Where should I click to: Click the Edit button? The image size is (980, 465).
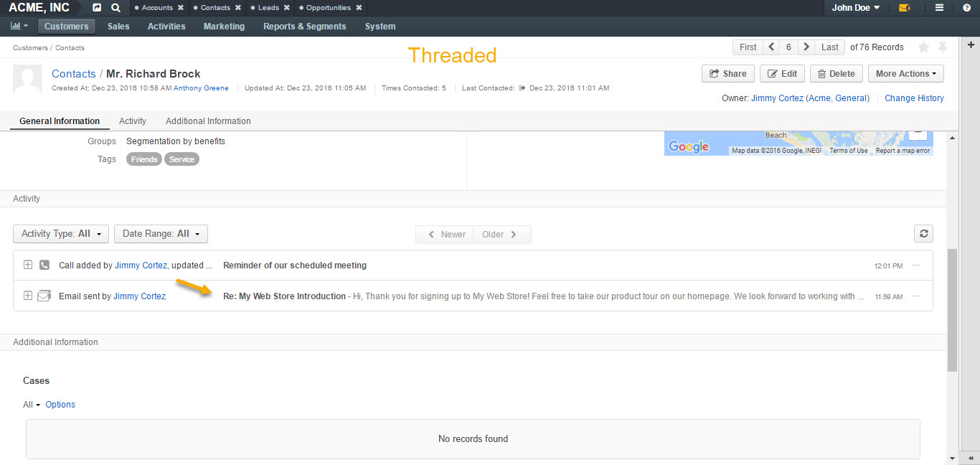[782, 74]
